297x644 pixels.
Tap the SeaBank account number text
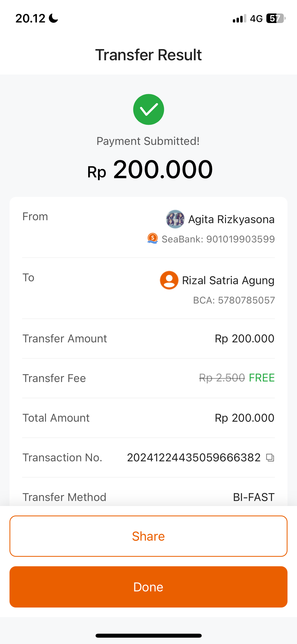click(218, 239)
